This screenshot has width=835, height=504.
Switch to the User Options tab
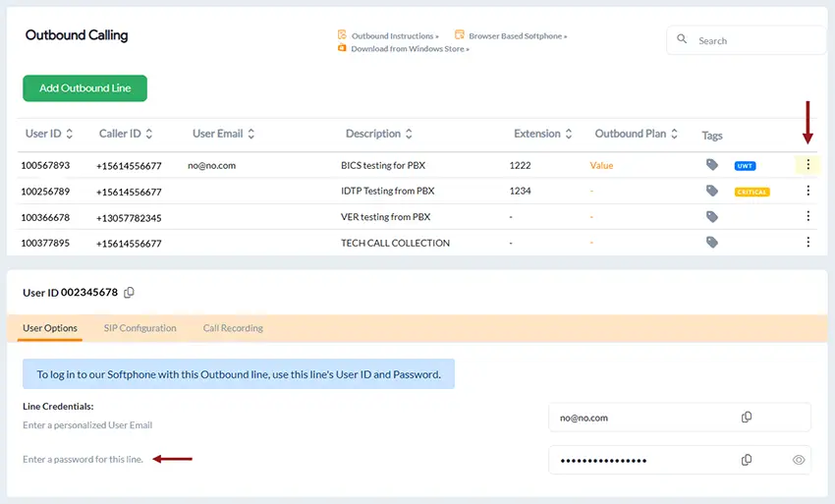50,328
